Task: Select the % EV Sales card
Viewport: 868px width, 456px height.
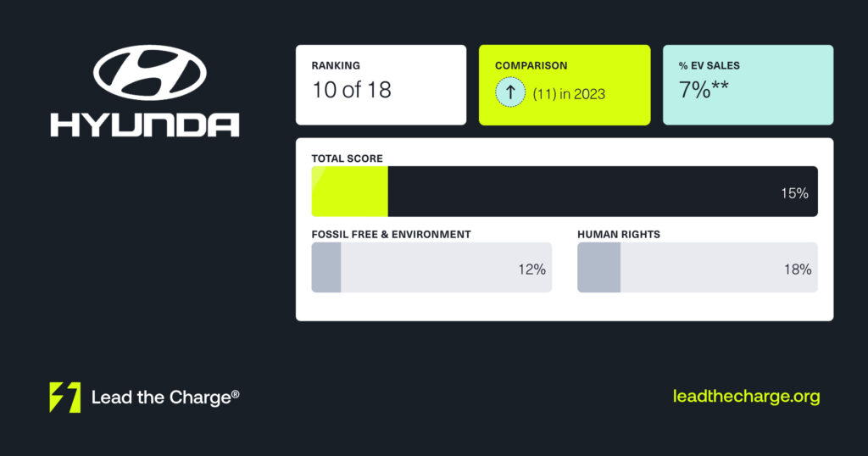Action: coord(748,85)
